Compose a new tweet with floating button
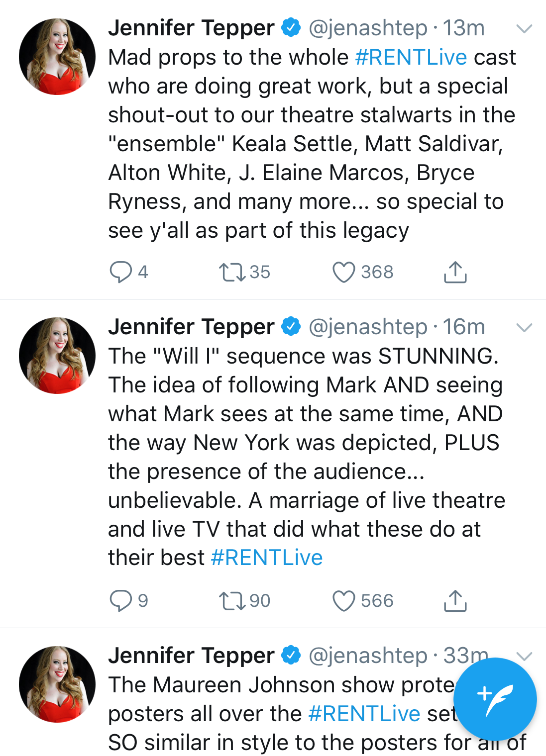The height and width of the screenshot is (756, 546). (495, 699)
